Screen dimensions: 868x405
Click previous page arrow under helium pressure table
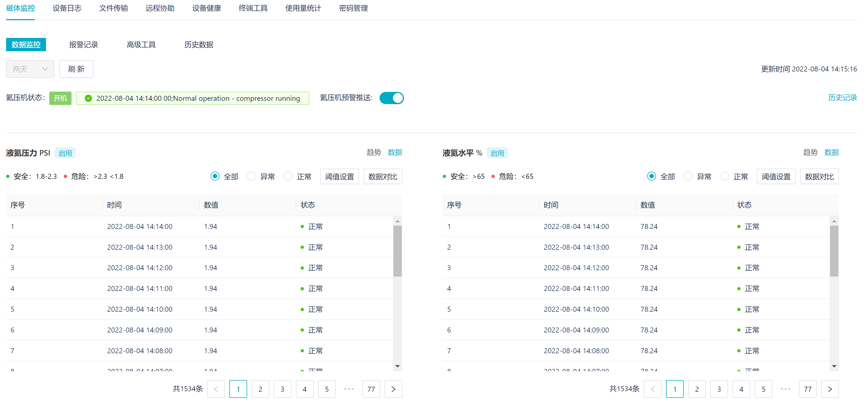tap(216, 389)
